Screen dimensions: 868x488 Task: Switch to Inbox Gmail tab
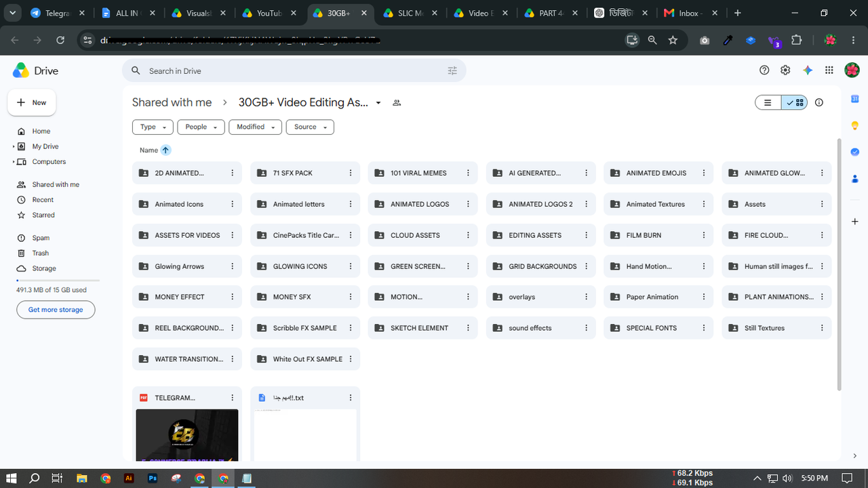tap(690, 13)
